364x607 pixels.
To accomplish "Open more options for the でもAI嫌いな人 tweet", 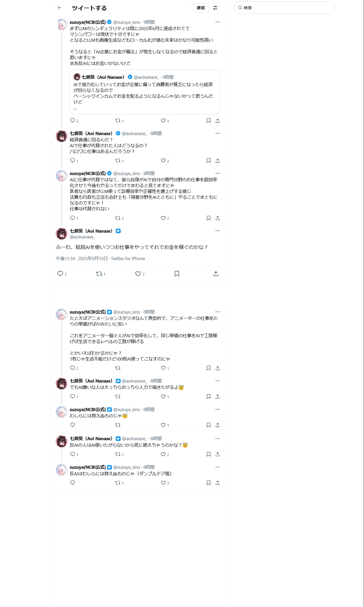I will tap(218, 381).
